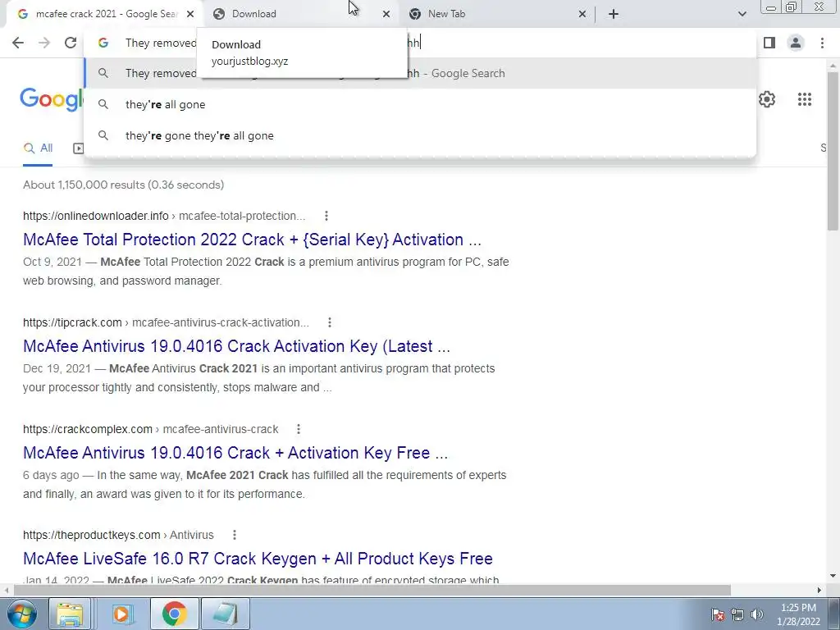
Task: Click the vertical scrollbar thumb
Action: click(x=833, y=152)
